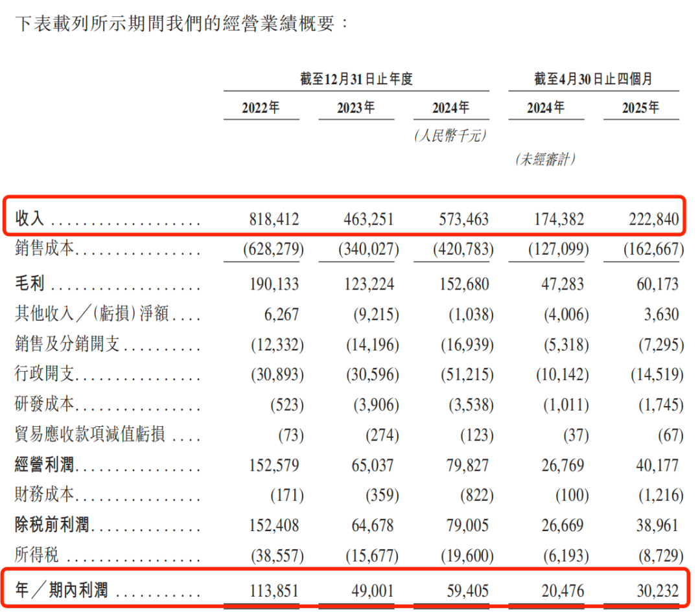Click the 收入 row label
This screenshot has height=616, width=700.
pos(30,220)
